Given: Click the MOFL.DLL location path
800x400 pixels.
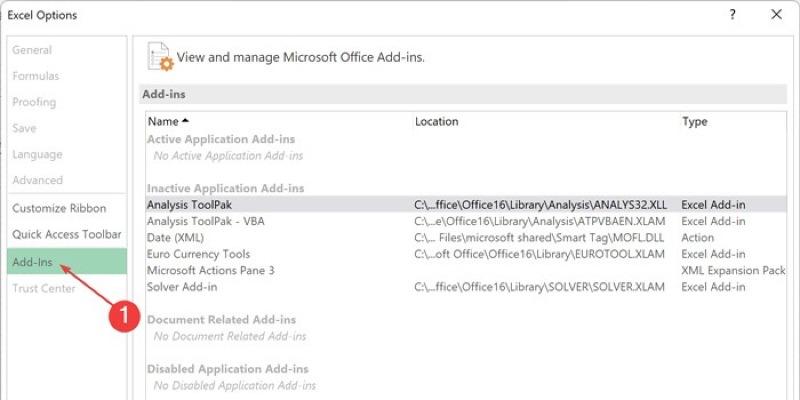Looking at the screenshot, I should [539, 238].
